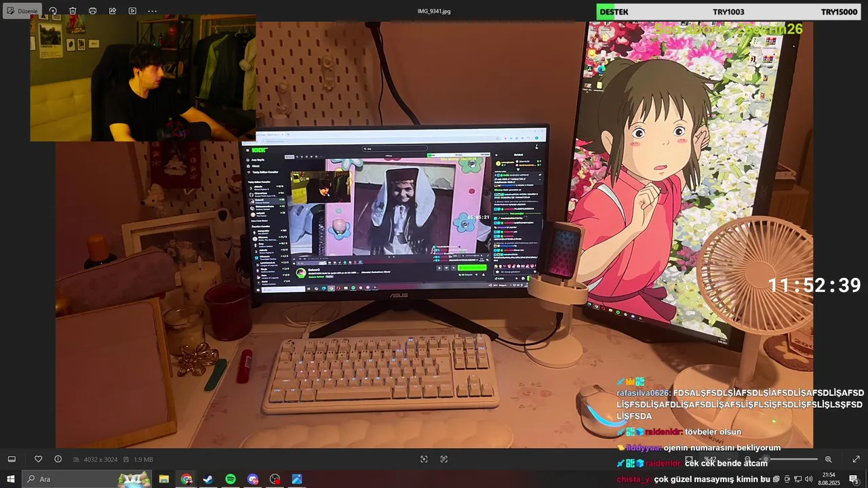868x488 pixels.
Task: Click the zoom slider track
Action: pyautogui.click(x=789, y=460)
